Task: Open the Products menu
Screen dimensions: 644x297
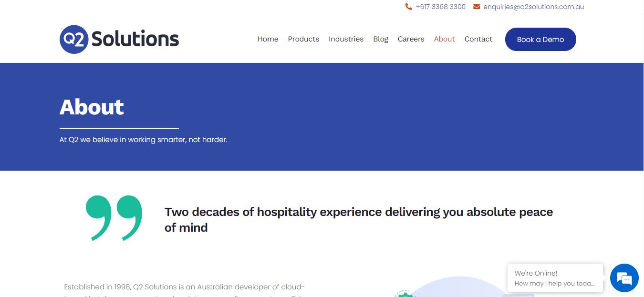Action: coord(303,39)
